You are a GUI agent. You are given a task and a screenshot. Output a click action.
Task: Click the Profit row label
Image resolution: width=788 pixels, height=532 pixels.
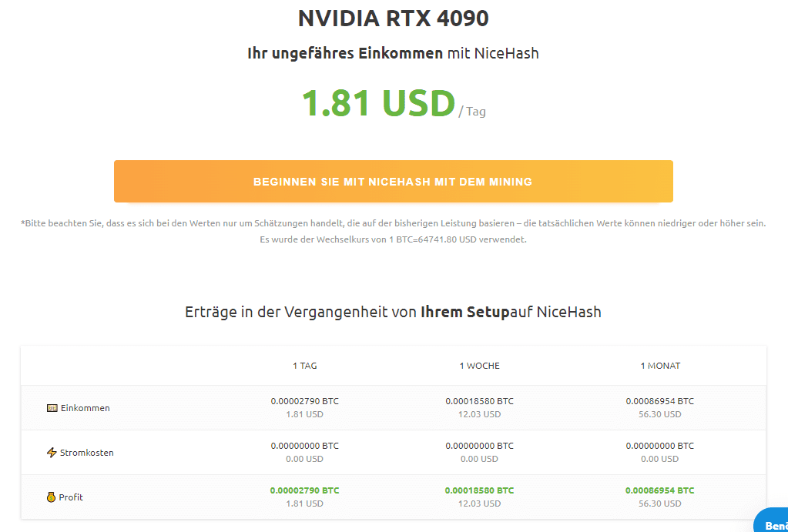[71, 497]
